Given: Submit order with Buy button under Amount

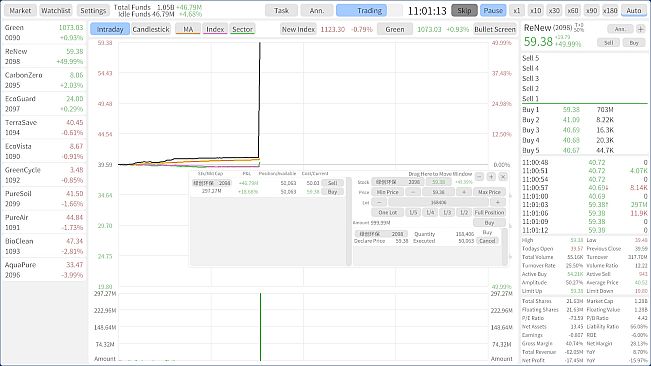Looking at the screenshot, I should point(489,223).
